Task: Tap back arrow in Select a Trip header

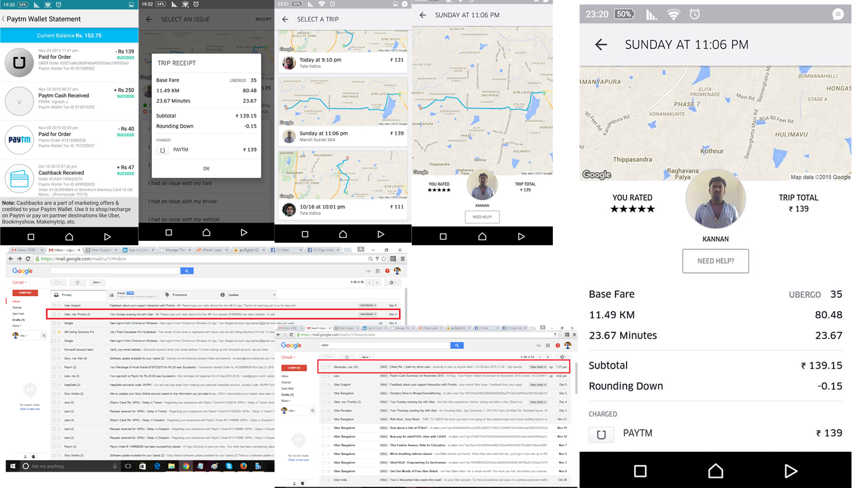Action: [x=285, y=19]
